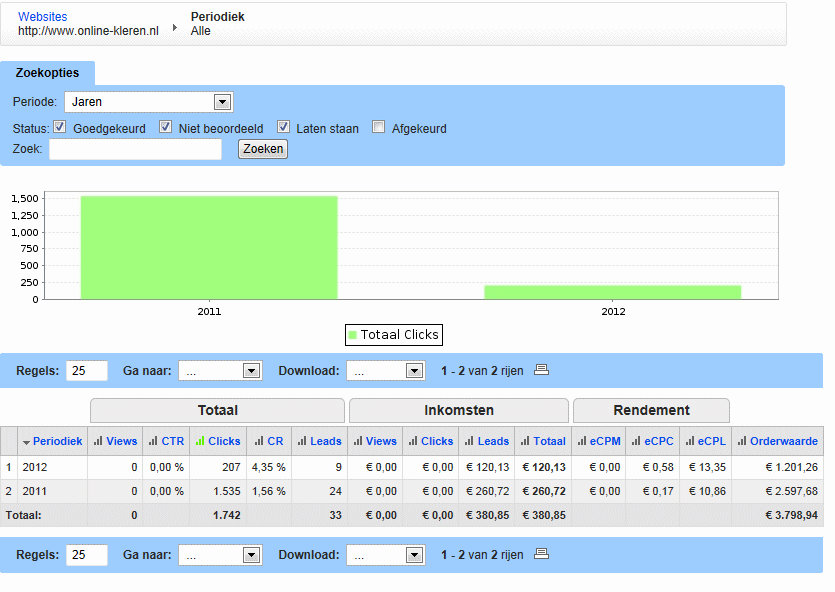835x592 pixels.
Task: Enable the Afgekeurd status checkbox
Action: tap(378, 127)
